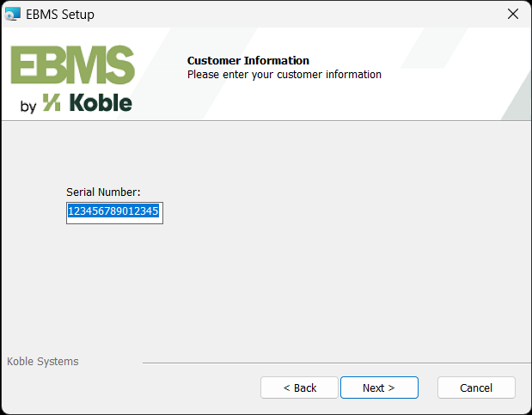This screenshot has height=415, width=532.
Task: Go back with the Back button
Action: click(300, 388)
